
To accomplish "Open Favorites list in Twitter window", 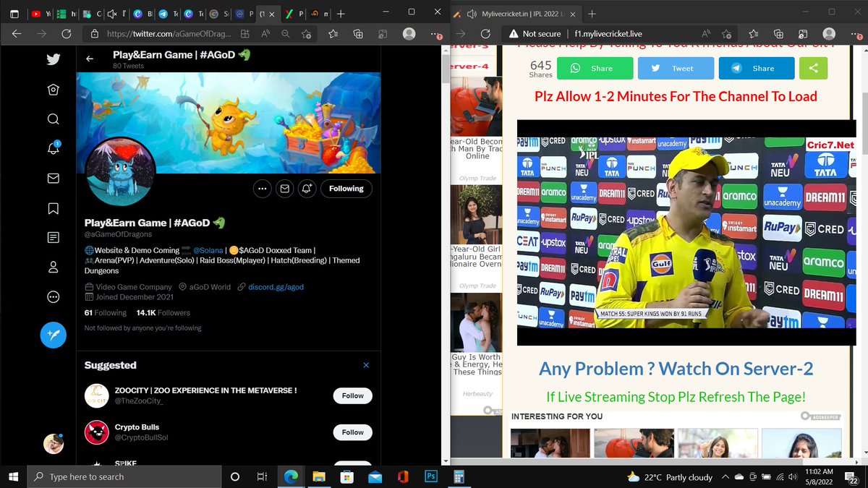I will click(333, 34).
